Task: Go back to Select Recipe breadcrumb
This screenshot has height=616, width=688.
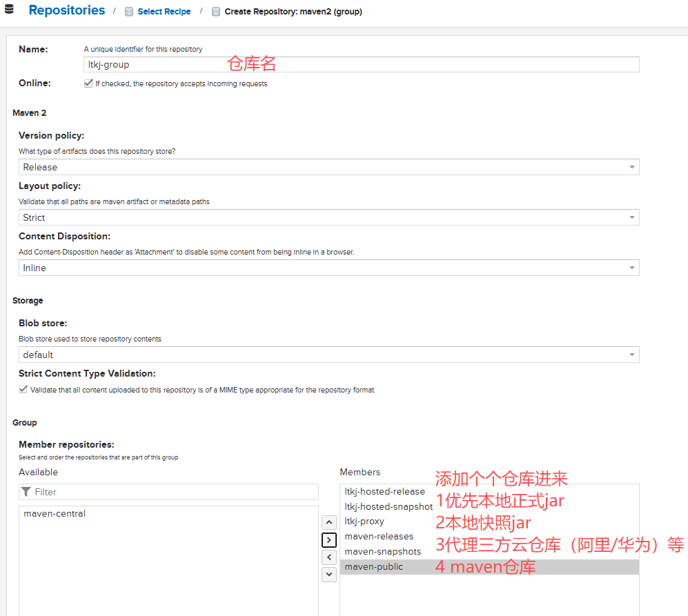Action: point(164,12)
